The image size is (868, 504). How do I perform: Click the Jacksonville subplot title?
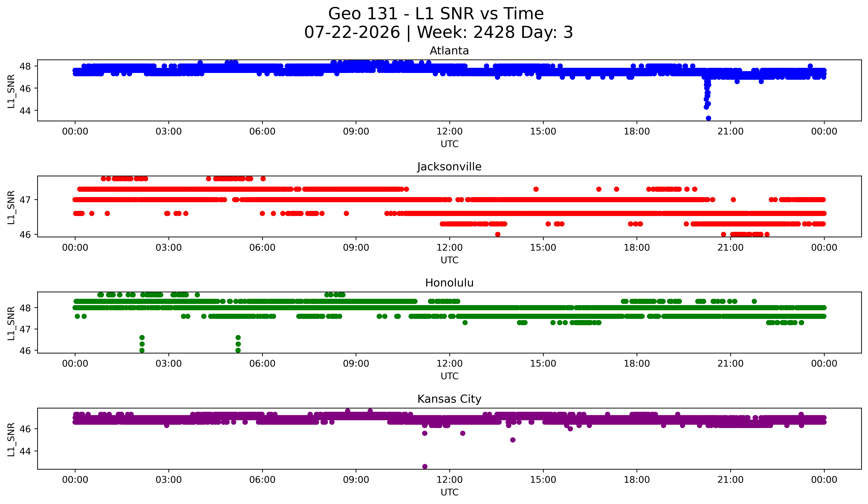(449, 167)
